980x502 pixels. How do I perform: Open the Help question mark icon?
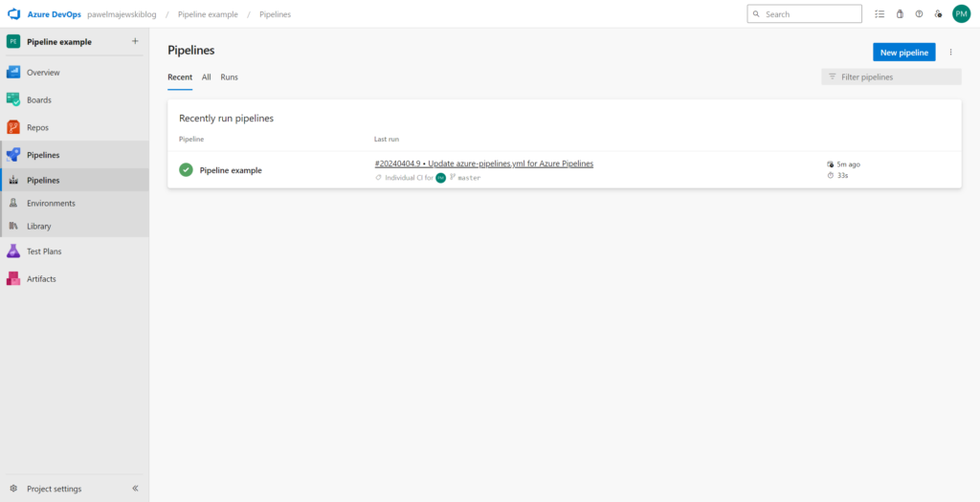(919, 13)
